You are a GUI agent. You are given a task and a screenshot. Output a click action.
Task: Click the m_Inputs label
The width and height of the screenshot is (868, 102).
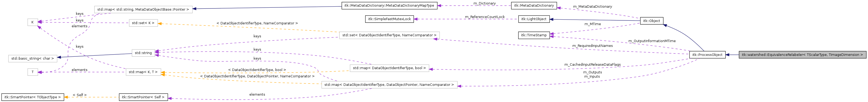coord(592,76)
